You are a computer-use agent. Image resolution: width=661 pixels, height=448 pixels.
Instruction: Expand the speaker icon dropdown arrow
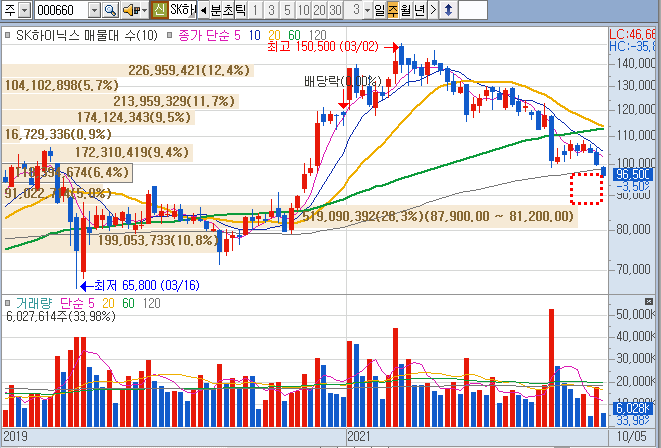pos(145,10)
